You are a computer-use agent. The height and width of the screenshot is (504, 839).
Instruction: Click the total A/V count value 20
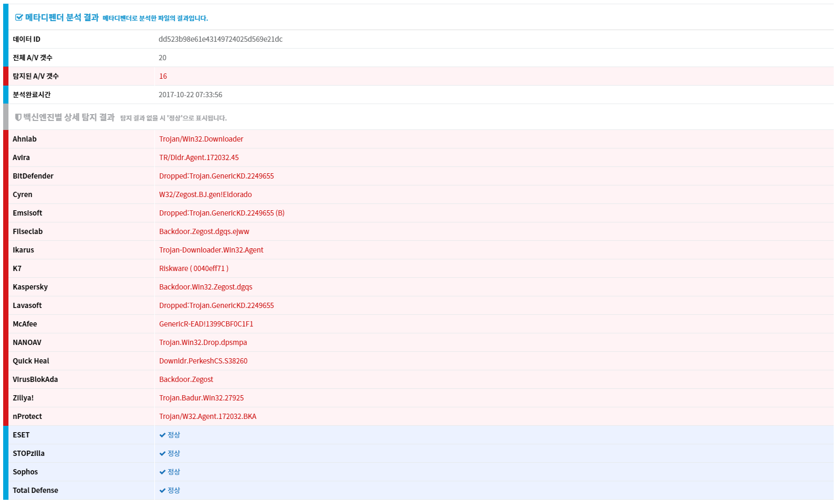162,58
